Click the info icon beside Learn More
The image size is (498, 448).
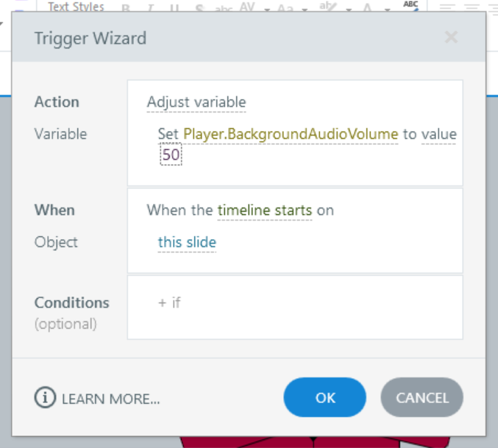pyautogui.click(x=45, y=398)
